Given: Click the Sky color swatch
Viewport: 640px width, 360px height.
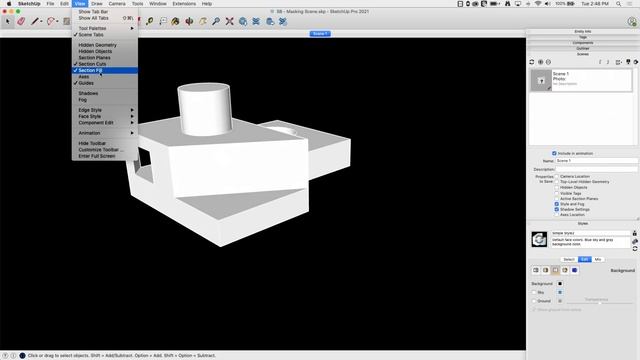Looking at the screenshot, I should coord(560,293).
